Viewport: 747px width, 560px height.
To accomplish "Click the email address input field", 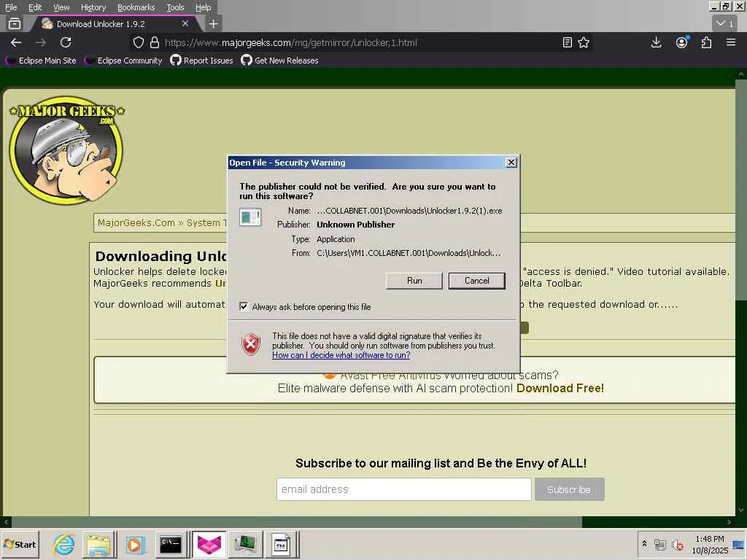I will click(x=404, y=489).
